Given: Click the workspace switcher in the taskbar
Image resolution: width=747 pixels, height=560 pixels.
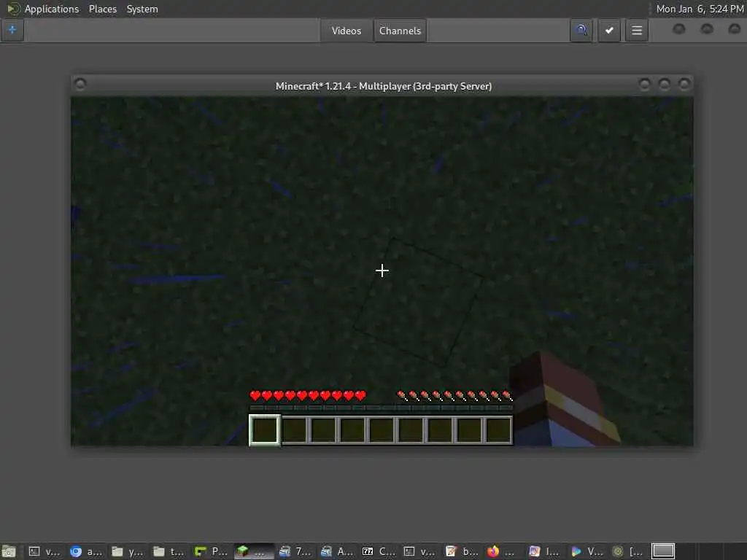Looking at the screenshot, I should point(663,551).
